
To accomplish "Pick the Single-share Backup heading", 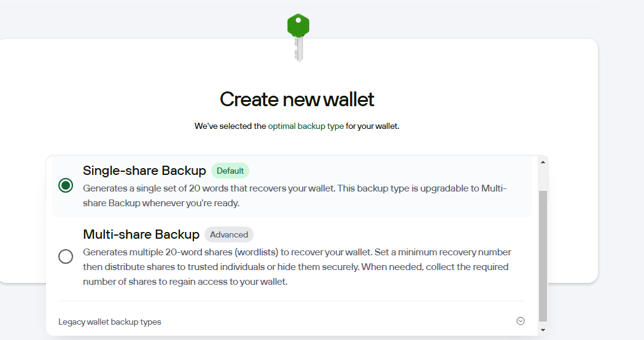I will [x=144, y=171].
